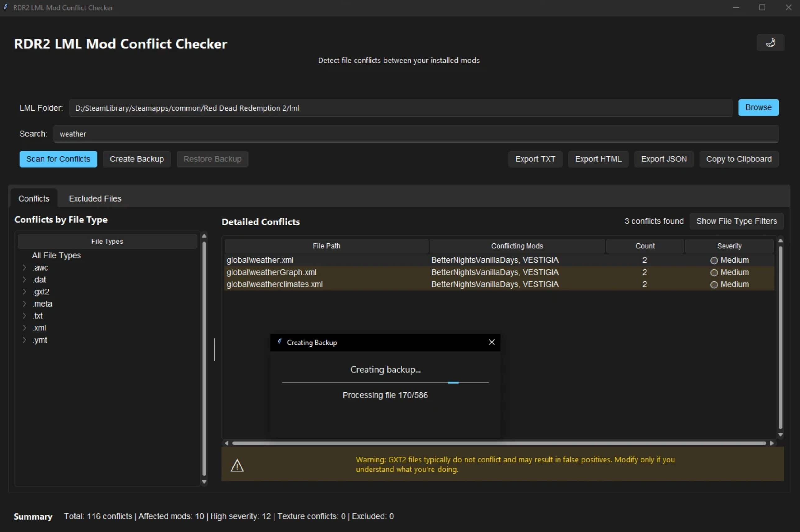Image resolution: width=800 pixels, height=532 pixels.
Task: Expand the .xml file type
Action: click(x=24, y=327)
